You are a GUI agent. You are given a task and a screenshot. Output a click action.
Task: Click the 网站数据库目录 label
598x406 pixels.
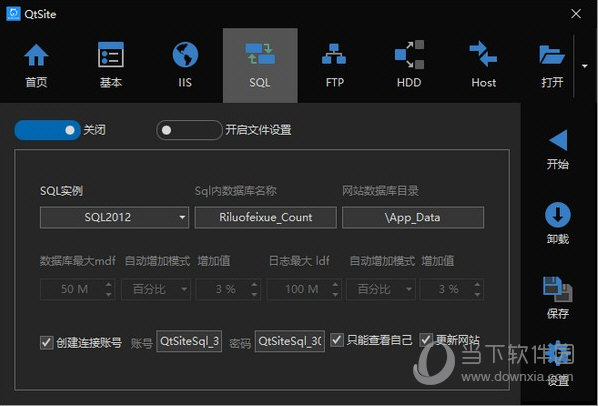(x=380, y=191)
